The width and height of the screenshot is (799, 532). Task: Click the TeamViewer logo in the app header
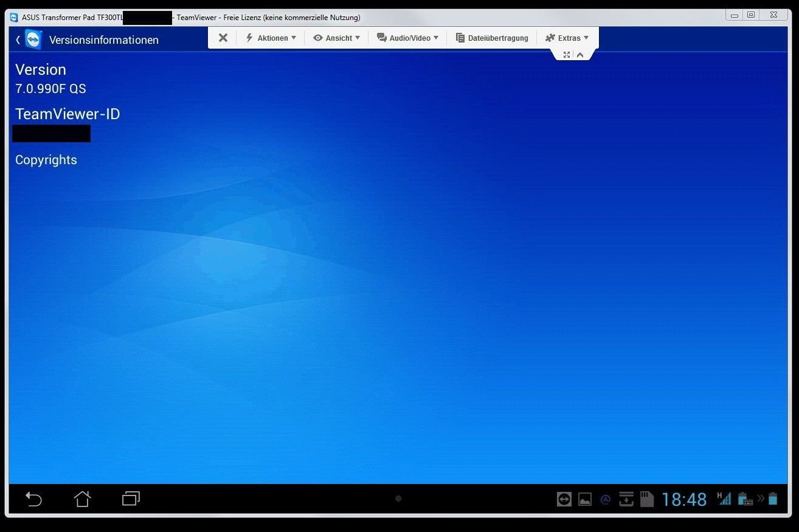(33, 40)
